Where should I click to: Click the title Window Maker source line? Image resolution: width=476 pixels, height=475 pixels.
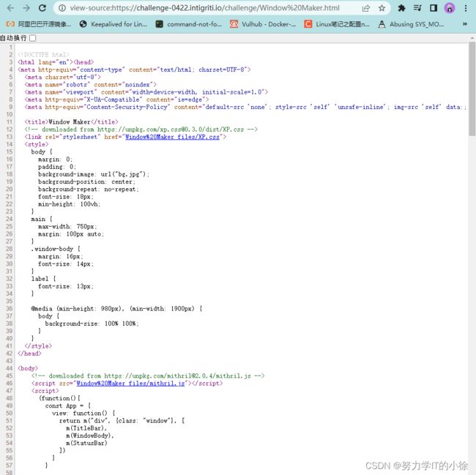[x=71, y=122]
